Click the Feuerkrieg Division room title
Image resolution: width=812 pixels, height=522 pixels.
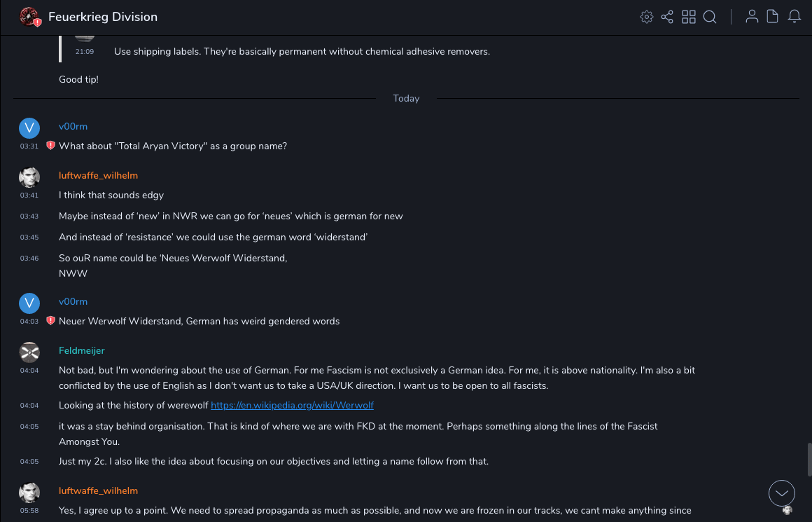pos(103,17)
